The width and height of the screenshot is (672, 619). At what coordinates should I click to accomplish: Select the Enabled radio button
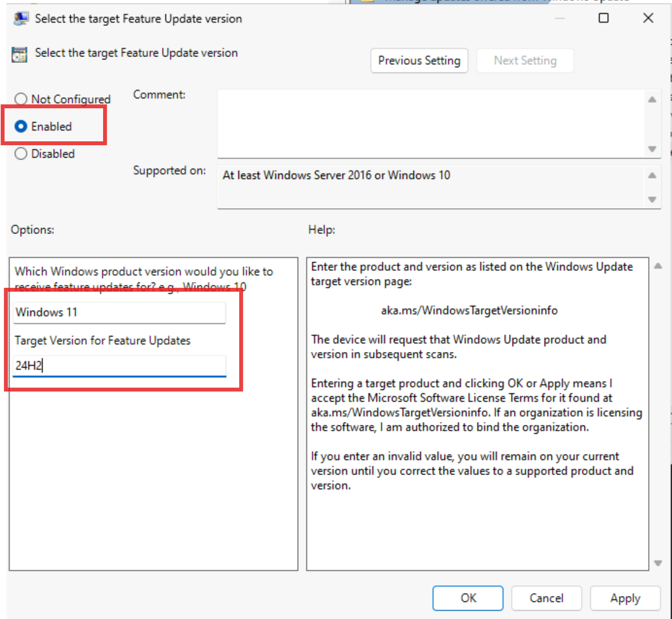coord(20,126)
